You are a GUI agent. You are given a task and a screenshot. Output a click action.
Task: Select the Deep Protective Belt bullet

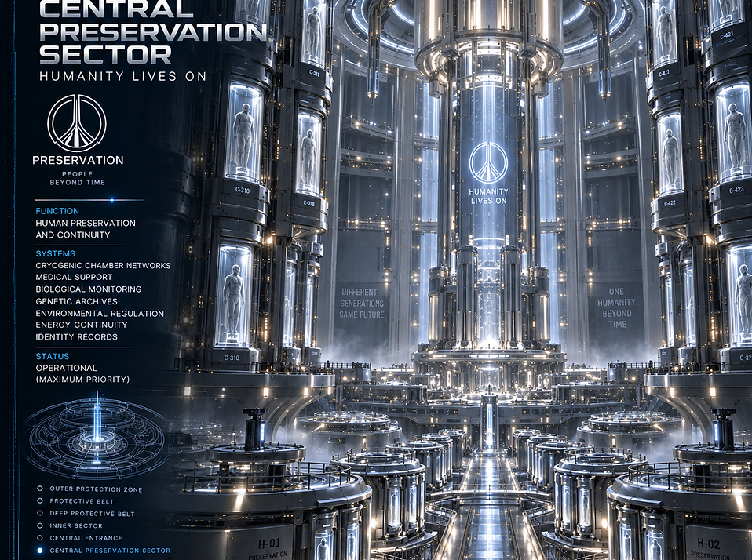[40, 514]
